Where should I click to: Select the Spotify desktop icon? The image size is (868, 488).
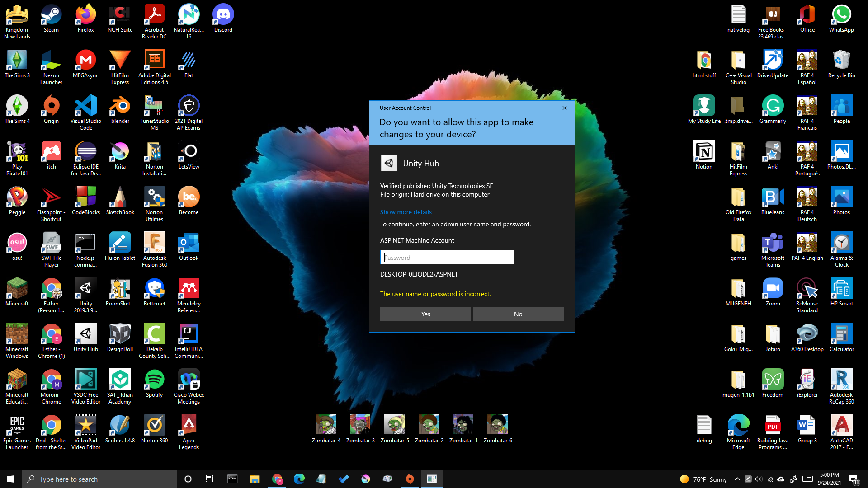(154, 384)
